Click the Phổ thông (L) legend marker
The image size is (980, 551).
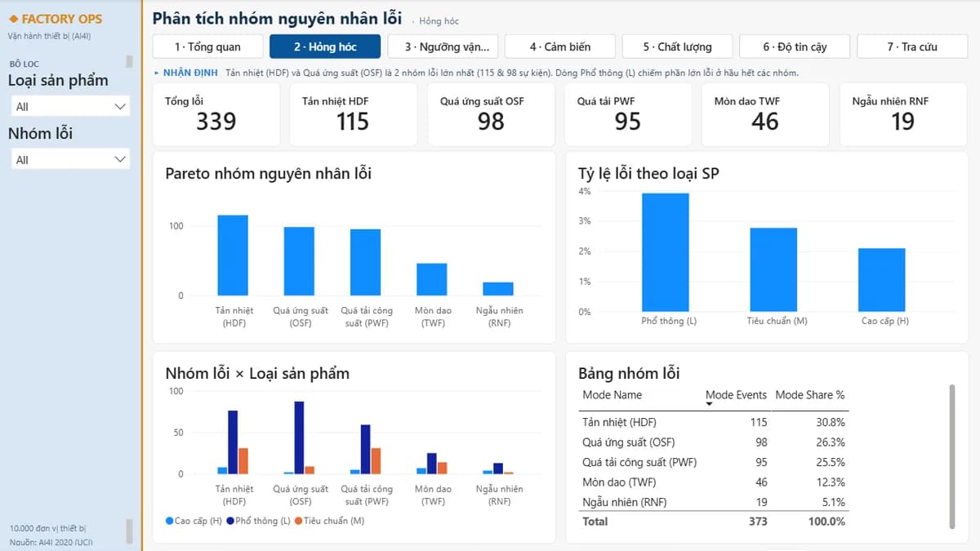(x=230, y=521)
